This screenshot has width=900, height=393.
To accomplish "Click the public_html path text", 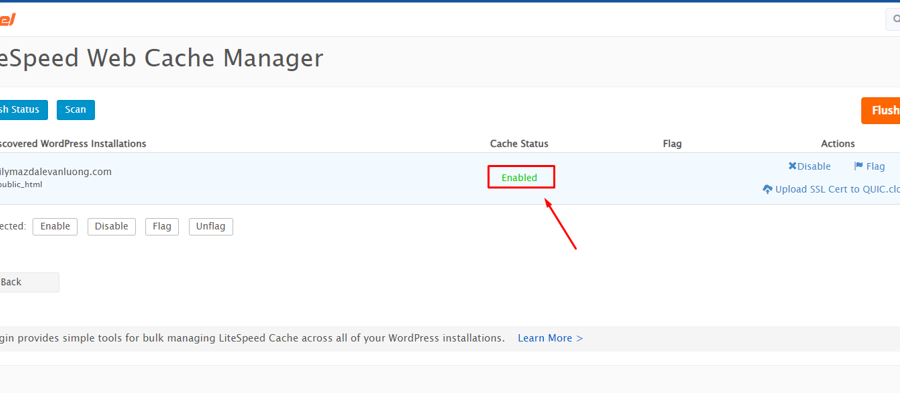I will coord(21,185).
